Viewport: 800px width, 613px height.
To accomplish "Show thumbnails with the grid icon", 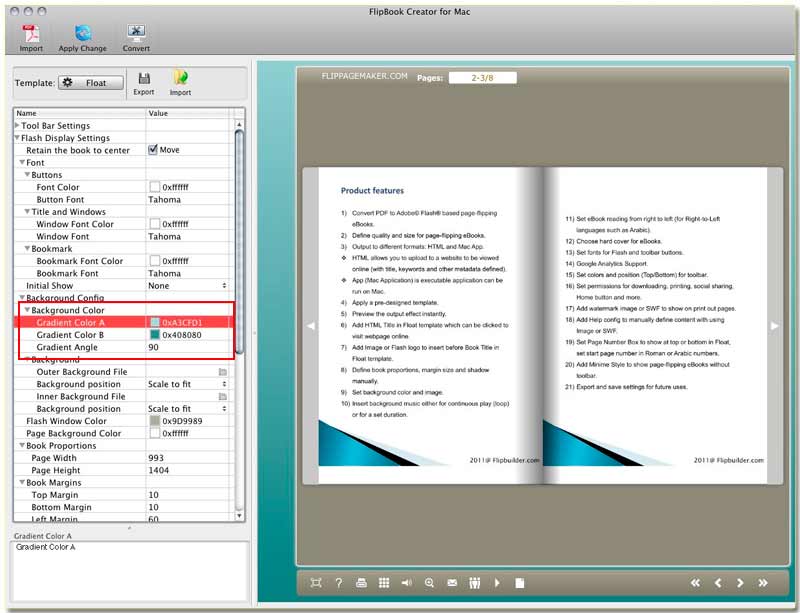I will coord(384,583).
